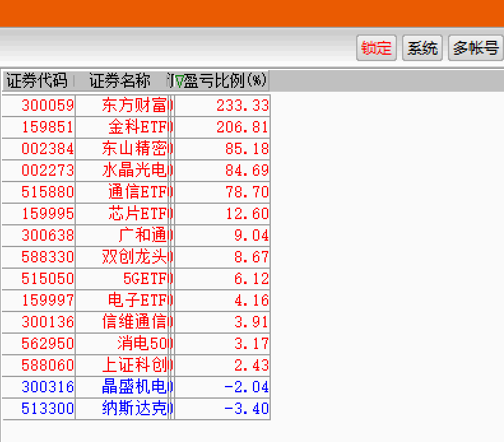The height and width of the screenshot is (442, 504).
Task: Click the 84.69 profit ratio value
Action: pyautogui.click(x=247, y=170)
